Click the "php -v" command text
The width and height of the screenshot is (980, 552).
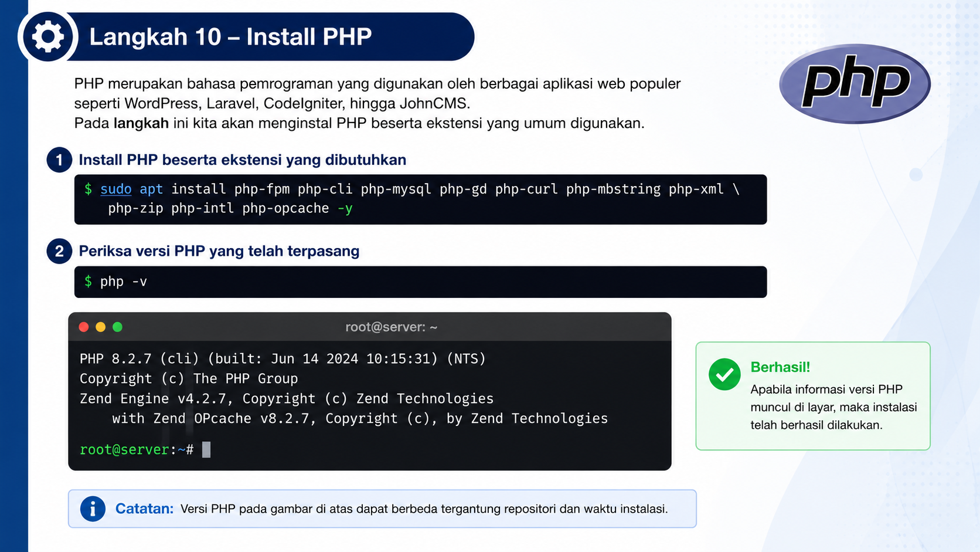pos(124,282)
